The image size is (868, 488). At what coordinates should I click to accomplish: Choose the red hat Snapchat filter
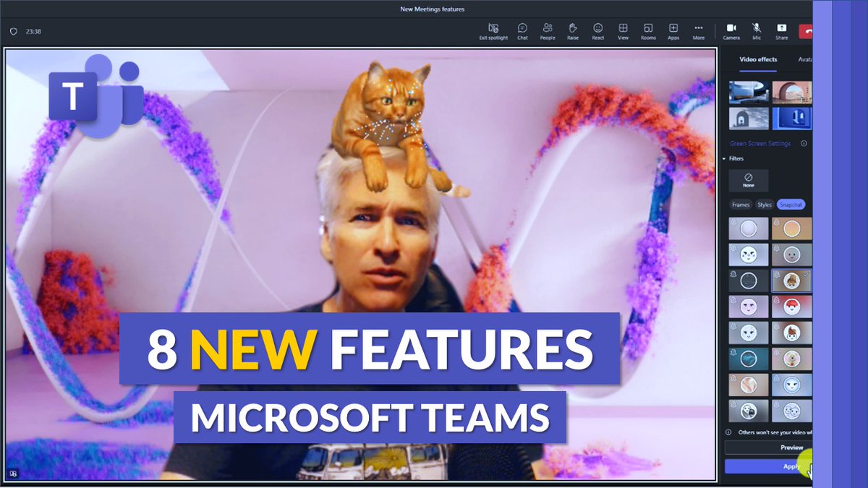pos(792,307)
